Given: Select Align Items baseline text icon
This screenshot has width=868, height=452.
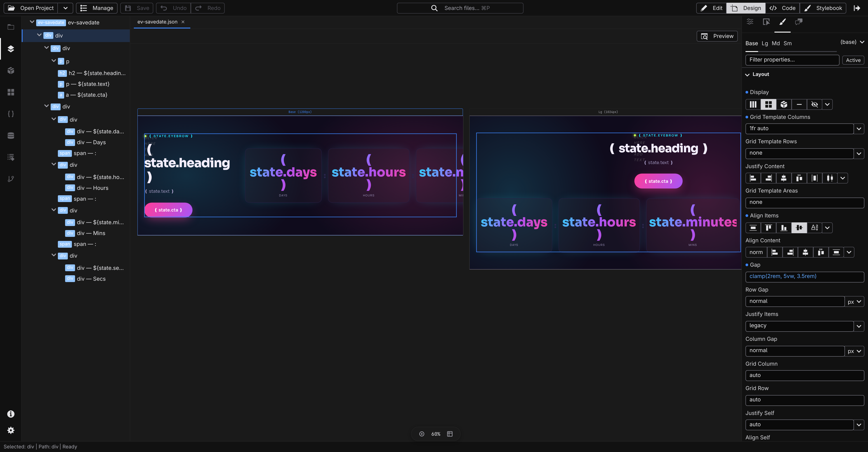Looking at the screenshot, I should (814, 228).
